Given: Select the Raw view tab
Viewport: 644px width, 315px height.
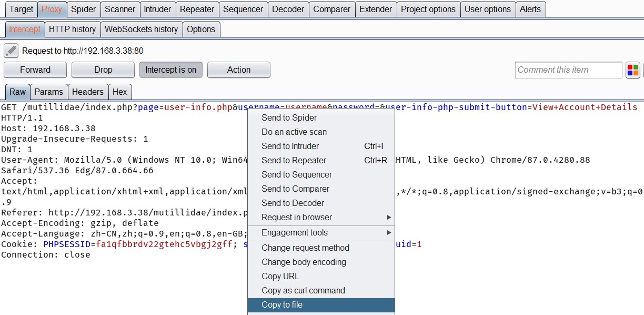Looking at the screenshot, I should pos(17,92).
